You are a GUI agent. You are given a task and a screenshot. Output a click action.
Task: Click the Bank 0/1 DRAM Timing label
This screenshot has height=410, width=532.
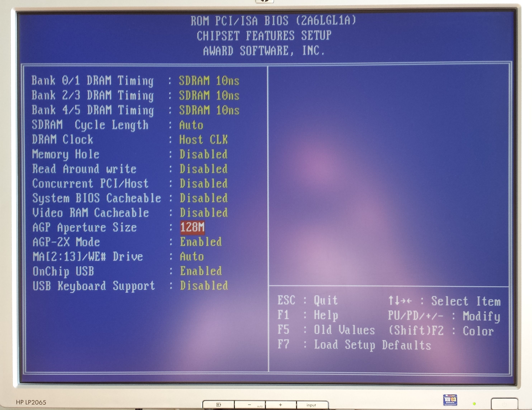click(x=93, y=81)
